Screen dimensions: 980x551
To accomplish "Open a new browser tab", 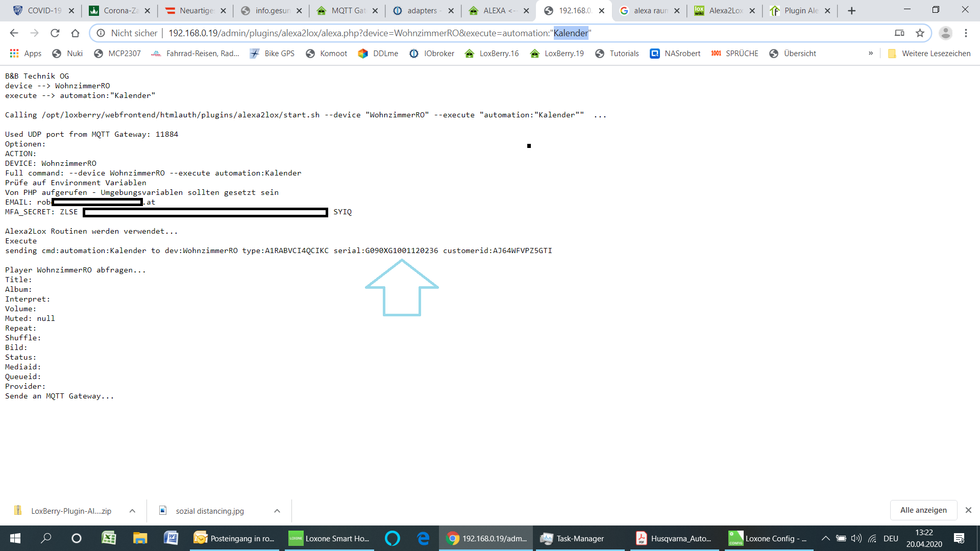I will coord(851,11).
